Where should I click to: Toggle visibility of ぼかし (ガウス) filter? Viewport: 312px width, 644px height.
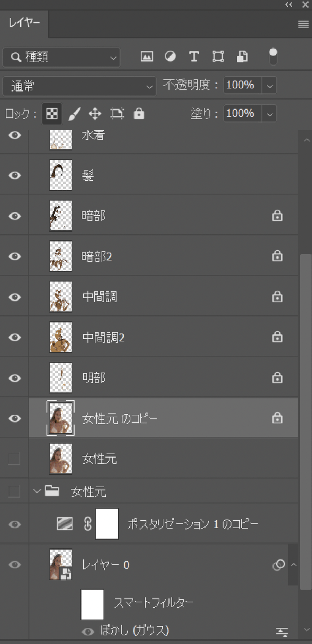88,632
